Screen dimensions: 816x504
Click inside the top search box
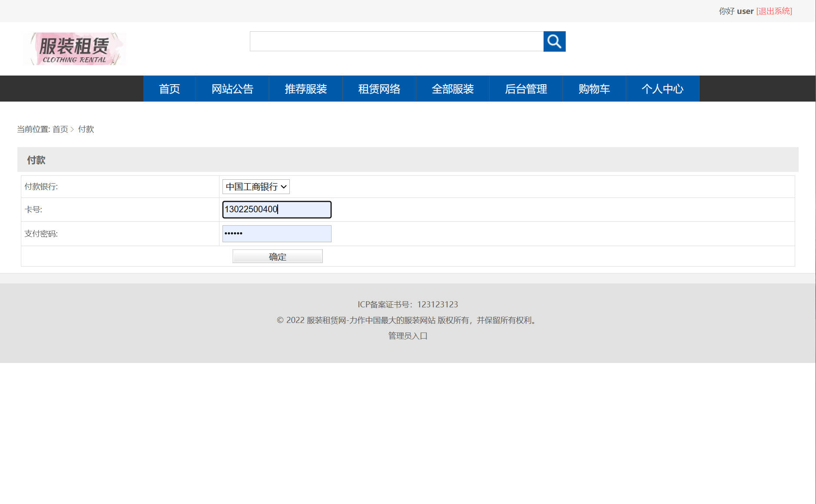pos(396,41)
